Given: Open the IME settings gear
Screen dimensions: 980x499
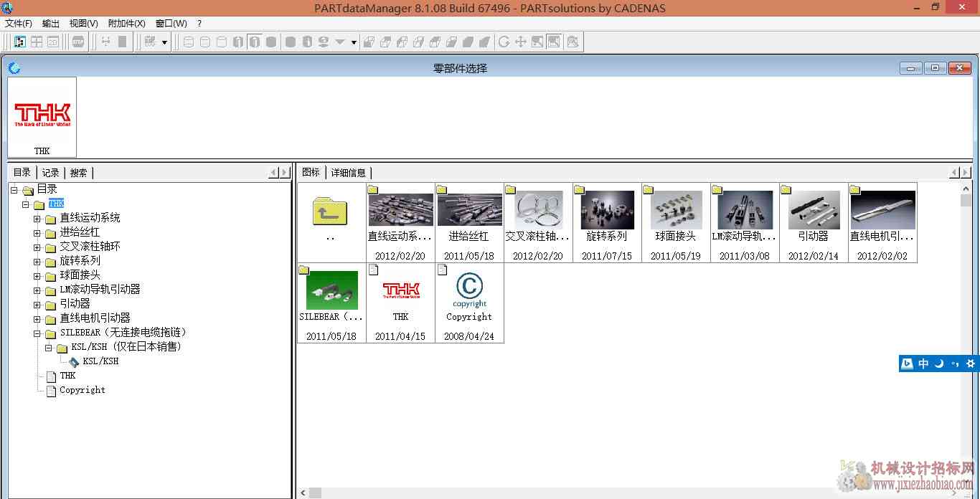Looking at the screenshot, I should click(971, 363).
